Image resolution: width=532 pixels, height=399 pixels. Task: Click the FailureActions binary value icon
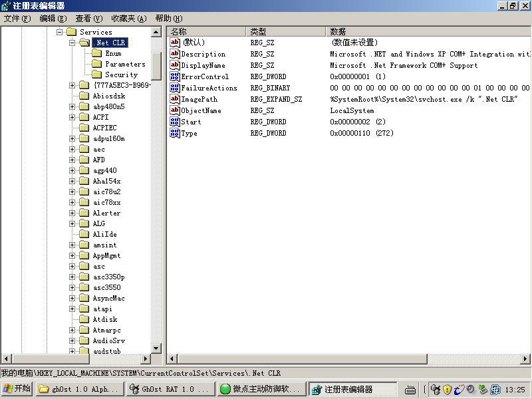click(x=175, y=88)
